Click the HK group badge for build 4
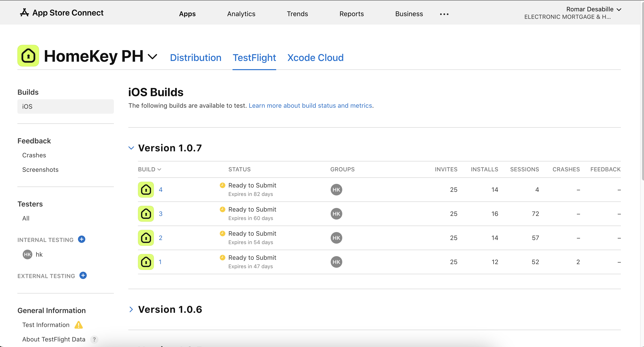The height and width of the screenshot is (347, 644). [336, 190]
